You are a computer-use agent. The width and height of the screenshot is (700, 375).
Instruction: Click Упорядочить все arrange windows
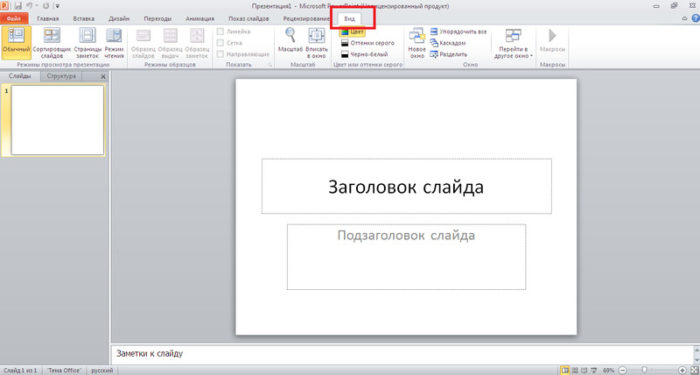458,32
